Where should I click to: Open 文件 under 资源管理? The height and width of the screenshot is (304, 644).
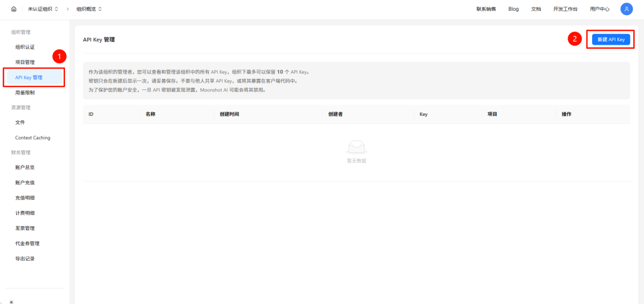20,123
